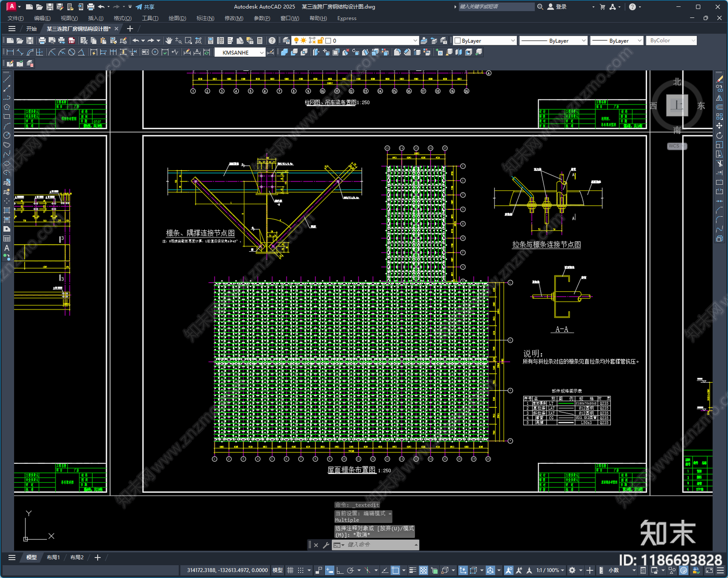The width and height of the screenshot is (728, 578).
Task: Toggle polar tracking in the status bar
Action: coord(350,570)
